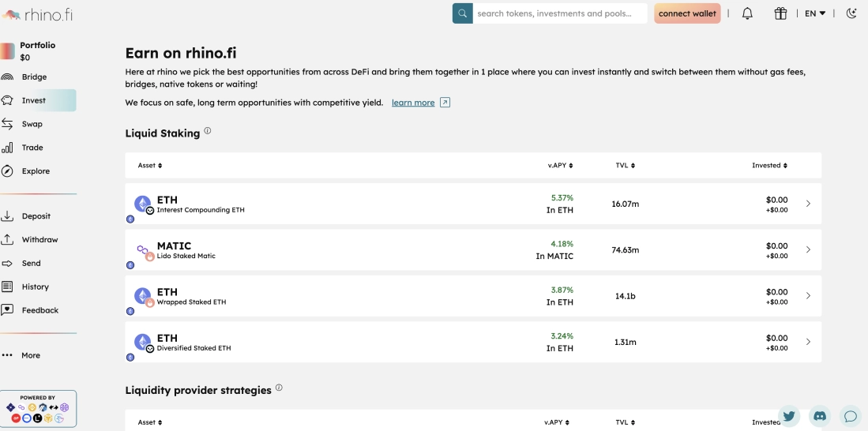Sort Liquid Staking table by TVL

[625, 166]
